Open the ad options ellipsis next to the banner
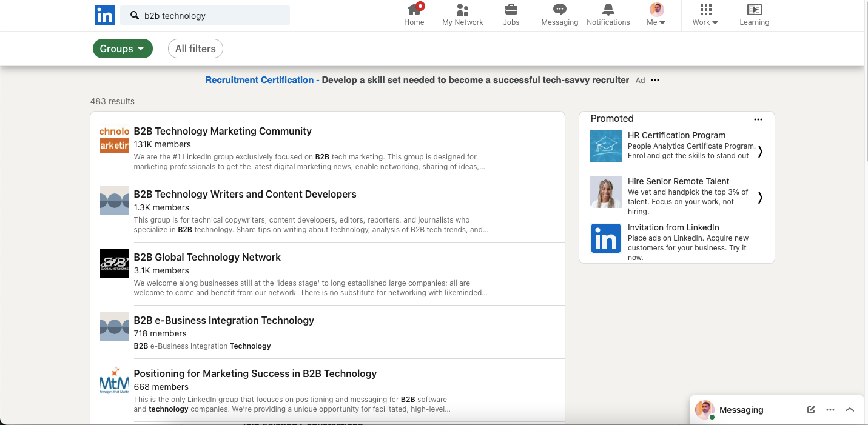This screenshot has width=868, height=425. click(x=655, y=79)
